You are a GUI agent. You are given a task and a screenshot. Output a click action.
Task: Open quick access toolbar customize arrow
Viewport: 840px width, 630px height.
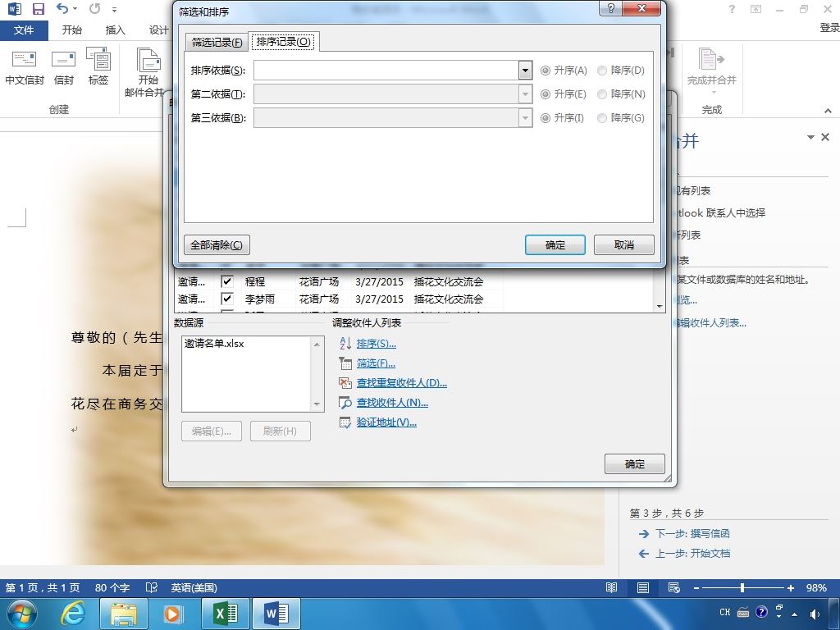point(114,9)
